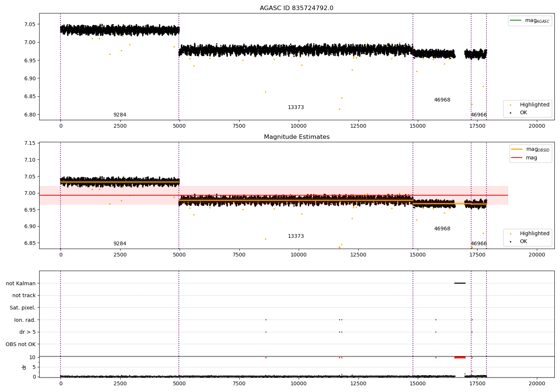
Task: Click the 7500 x-axis tick under the top plot
Action: tap(239, 126)
